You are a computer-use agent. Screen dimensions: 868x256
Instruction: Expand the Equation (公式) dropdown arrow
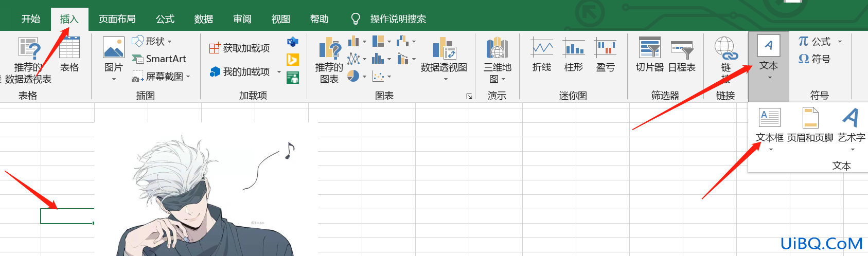(840, 42)
